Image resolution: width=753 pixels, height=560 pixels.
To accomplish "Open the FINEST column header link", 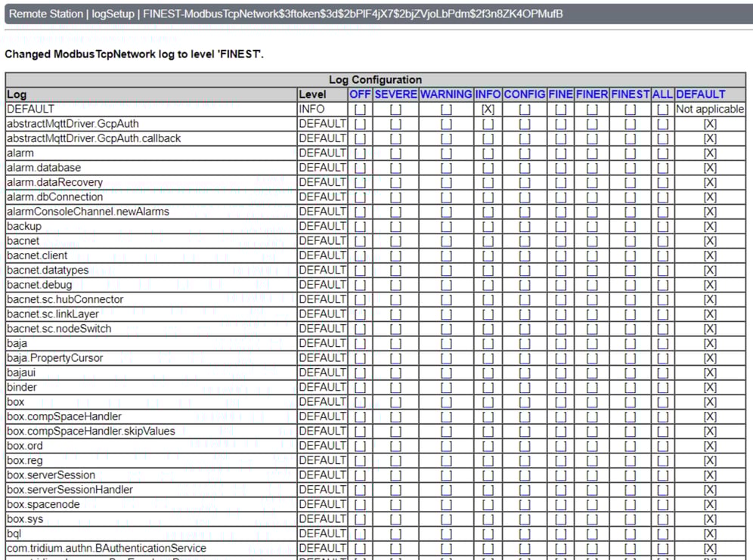I will tap(630, 94).
